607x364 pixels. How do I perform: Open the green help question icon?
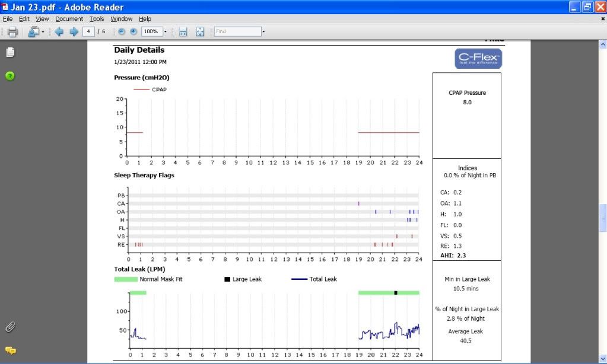point(10,76)
